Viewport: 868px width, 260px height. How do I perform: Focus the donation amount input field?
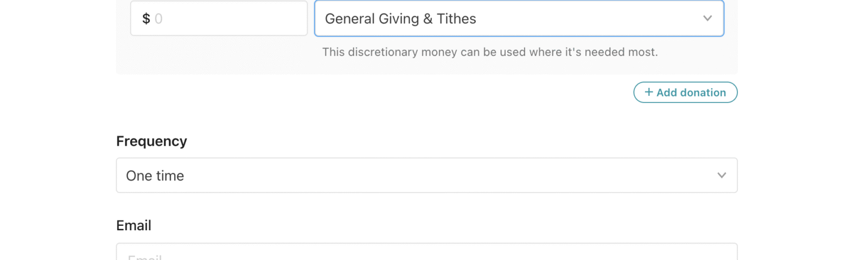pyautogui.click(x=228, y=19)
